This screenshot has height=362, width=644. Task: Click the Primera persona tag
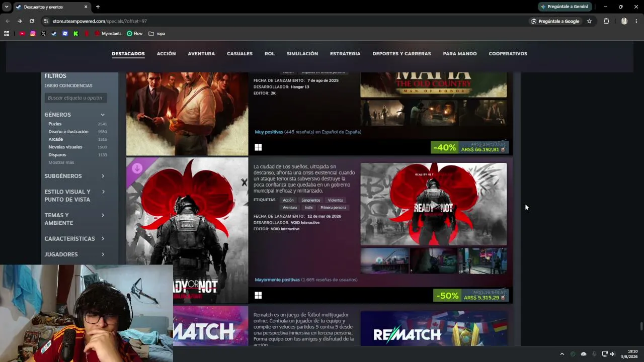(x=333, y=208)
